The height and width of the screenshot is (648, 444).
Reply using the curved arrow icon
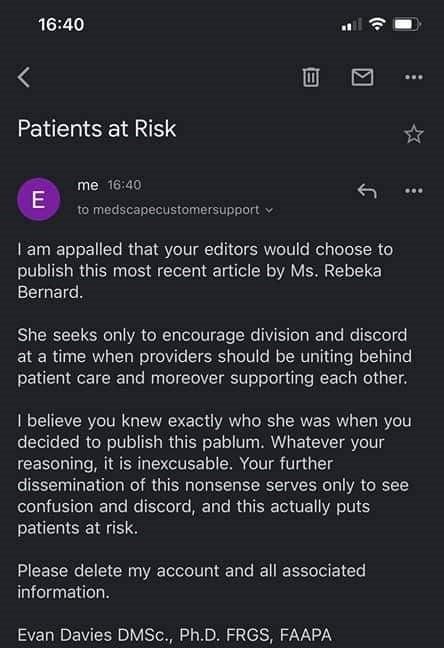[x=367, y=191]
